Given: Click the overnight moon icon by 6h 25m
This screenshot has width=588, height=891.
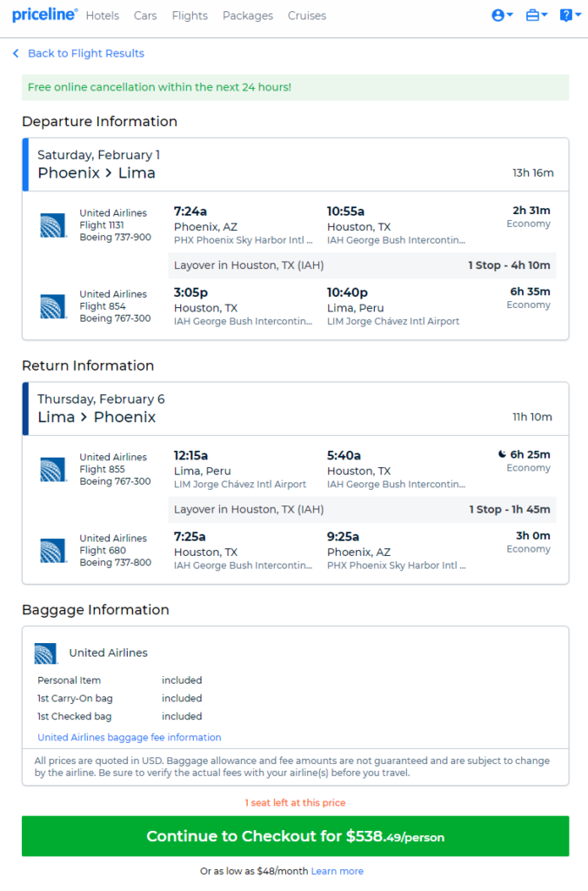Looking at the screenshot, I should (502, 454).
